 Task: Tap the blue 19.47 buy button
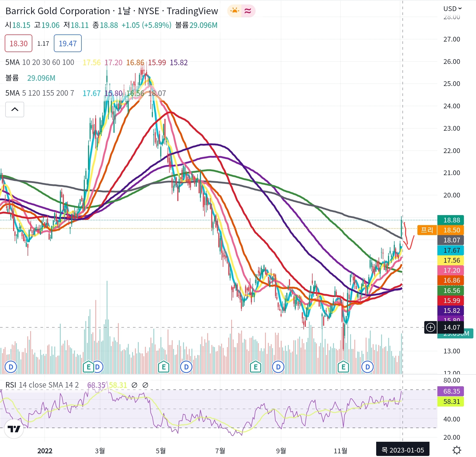click(x=68, y=43)
